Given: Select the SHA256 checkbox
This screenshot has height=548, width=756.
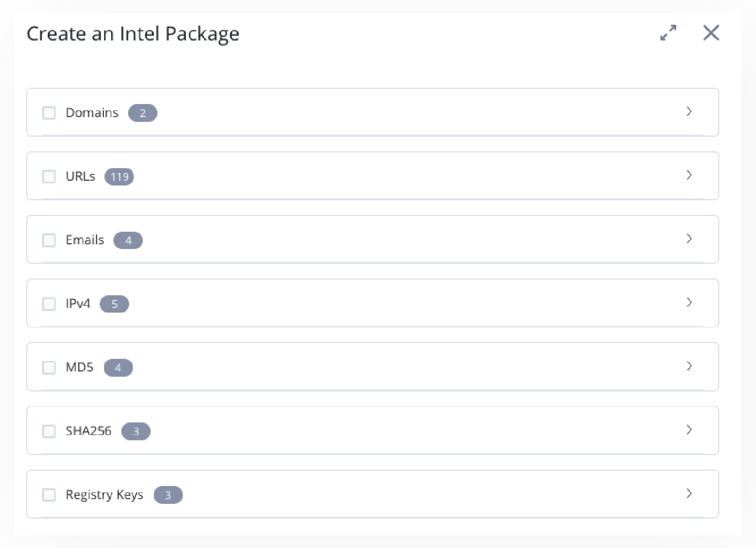Looking at the screenshot, I should coord(49,431).
